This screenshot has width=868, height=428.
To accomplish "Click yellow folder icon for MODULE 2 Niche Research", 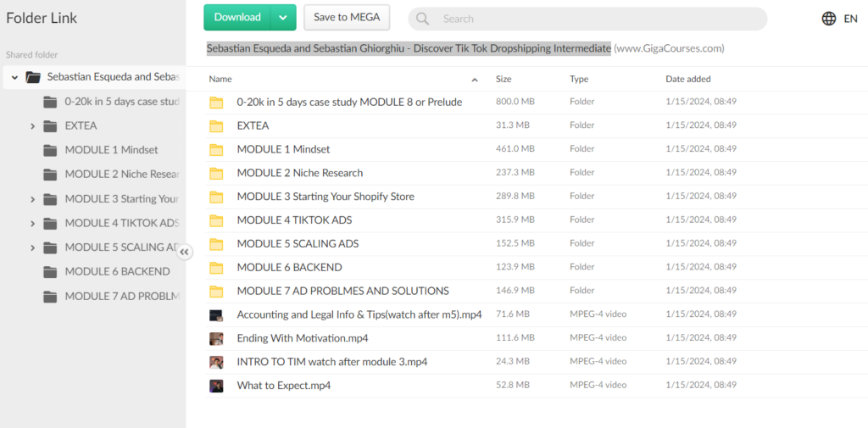I will point(216,173).
